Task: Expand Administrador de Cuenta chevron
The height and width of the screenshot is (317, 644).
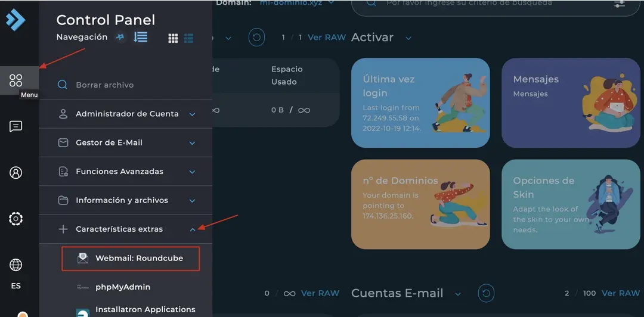Action: click(x=192, y=114)
